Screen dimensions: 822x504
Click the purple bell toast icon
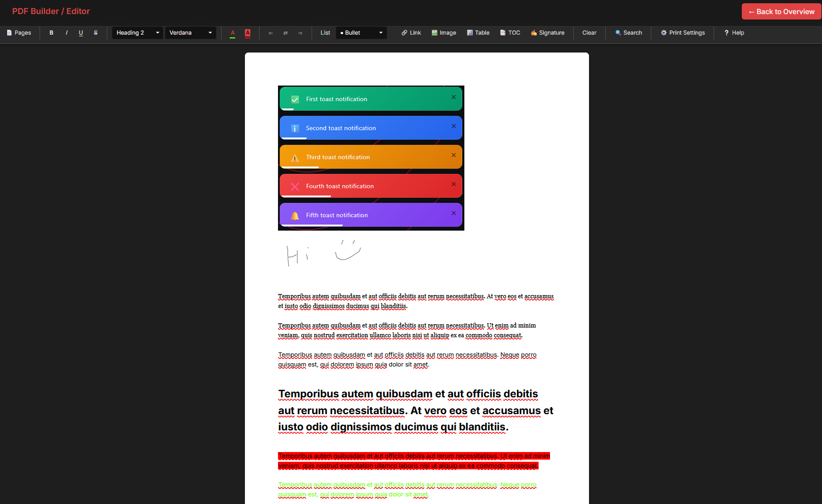(295, 216)
